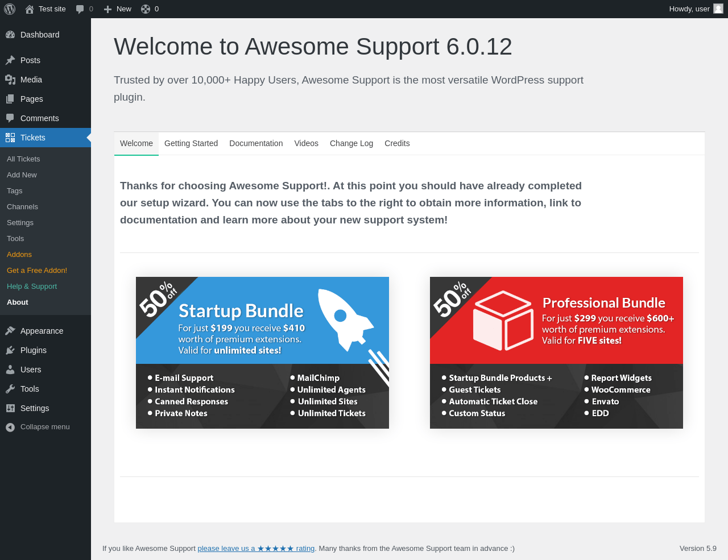Click the Comments bubble icon in sidebar
The image size is (728, 560).
click(x=10, y=118)
